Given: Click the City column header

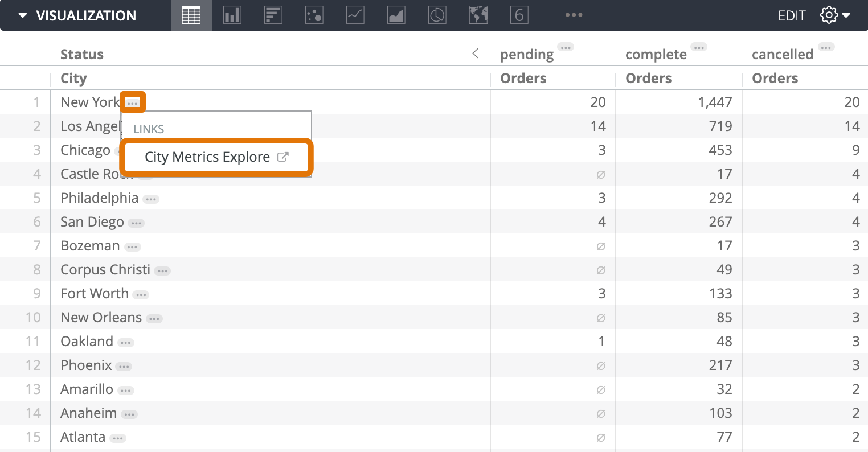Looking at the screenshot, I should [73, 78].
